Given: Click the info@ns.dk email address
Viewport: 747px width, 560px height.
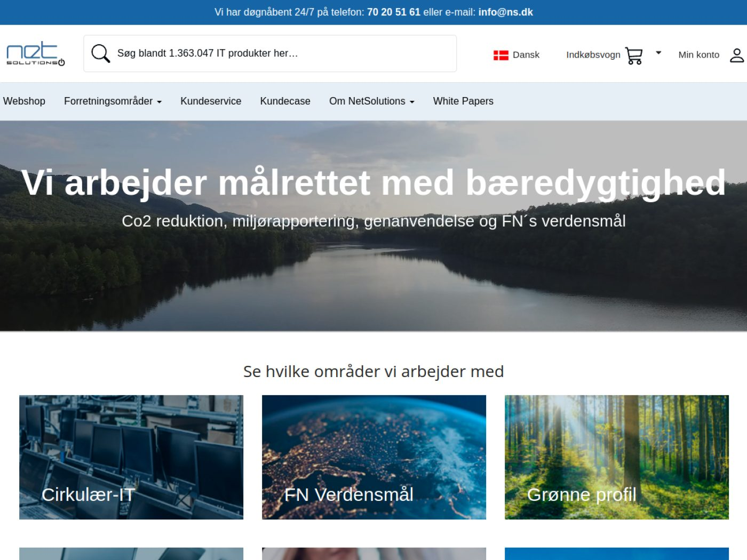Looking at the screenshot, I should tap(505, 12).
